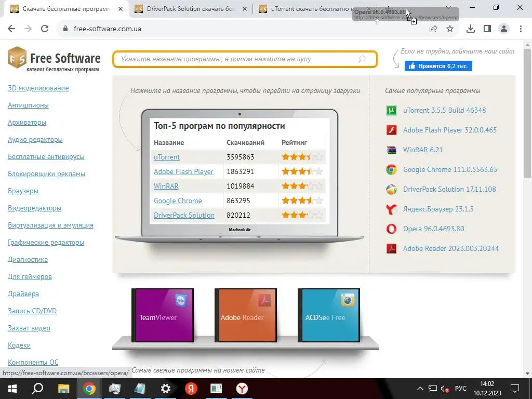Open Диагностика category
The image size is (532, 399).
28,260
